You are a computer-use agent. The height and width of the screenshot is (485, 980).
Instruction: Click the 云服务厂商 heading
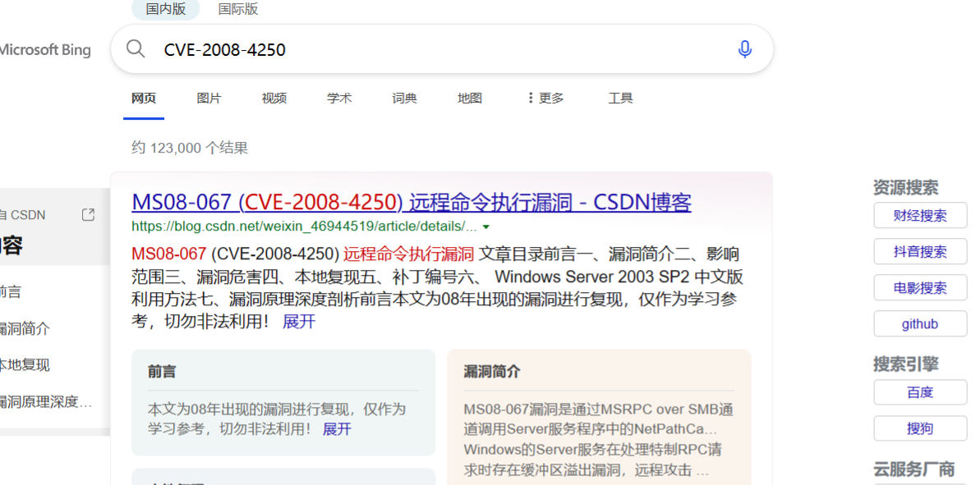[913, 469]
